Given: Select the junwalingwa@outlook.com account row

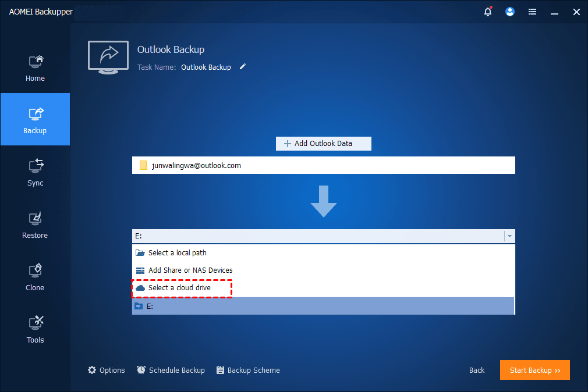Looking at the screenshot, I should click(x=323, y=166).
